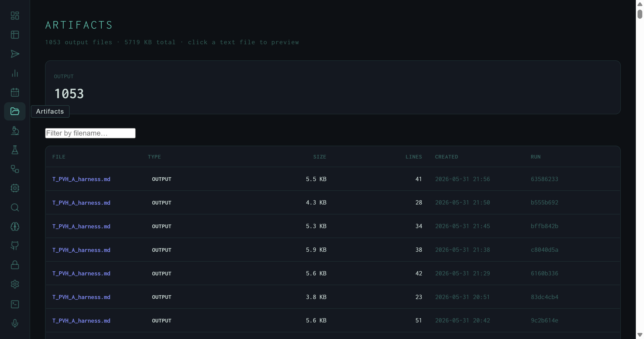
Task: Click the TYPE column header
Action: [154, 157]
